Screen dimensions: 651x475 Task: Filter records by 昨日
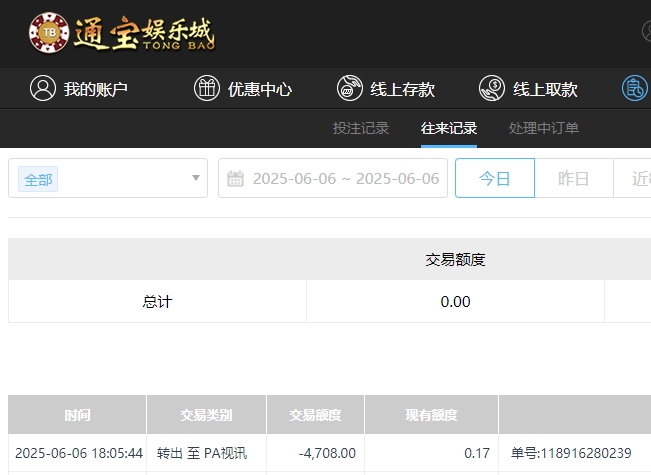click(x=574, y=178)
